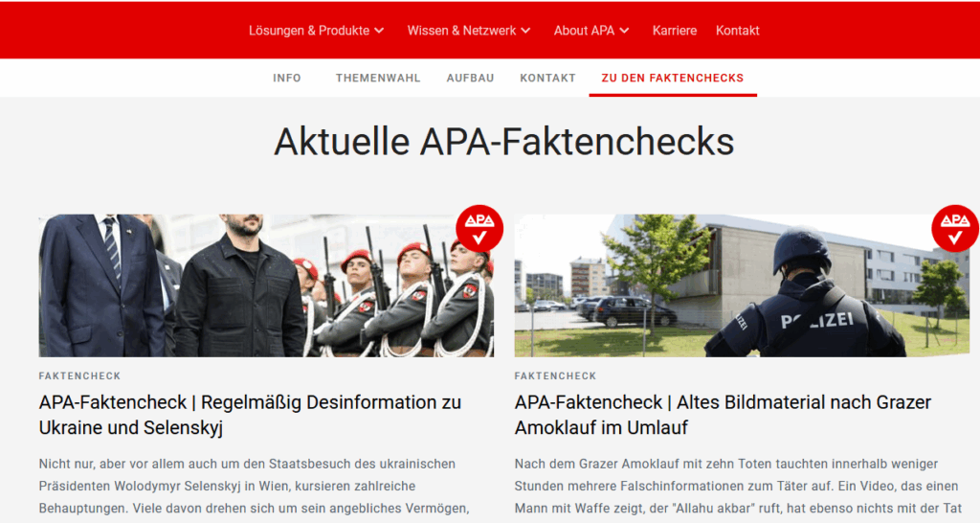
Task: Select the KONTAKT sub-navigation tab
Action: pos(547,79)
